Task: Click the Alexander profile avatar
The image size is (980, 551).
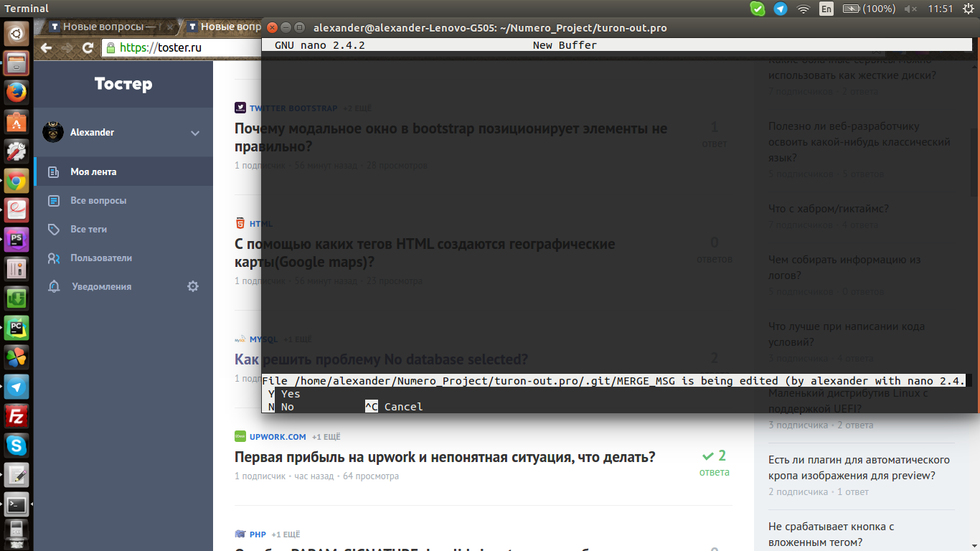Action: pyautogui.click(x=54, y=132)
